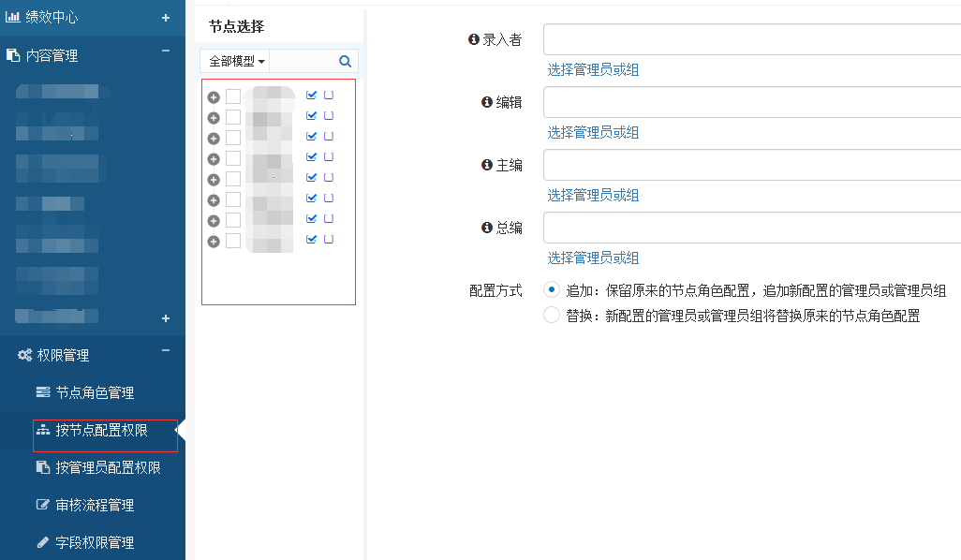The height and width of the screenshot is (560, 961).
Task: Open the 全部模型 dropdown
Action: (x=236, y=61)
